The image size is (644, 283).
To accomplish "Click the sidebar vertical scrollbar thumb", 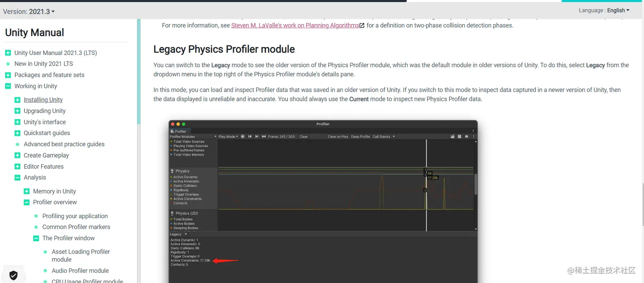I will (x=138, y=72).
